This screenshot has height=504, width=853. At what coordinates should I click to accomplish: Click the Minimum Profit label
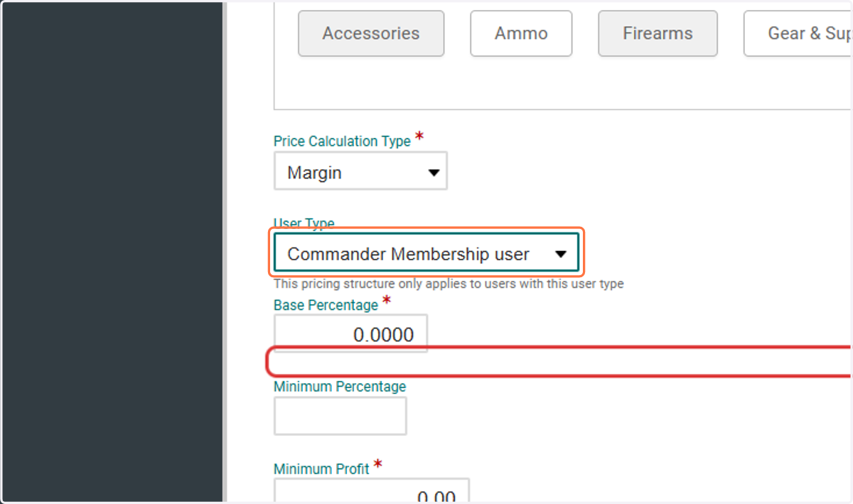pos(321,469)
